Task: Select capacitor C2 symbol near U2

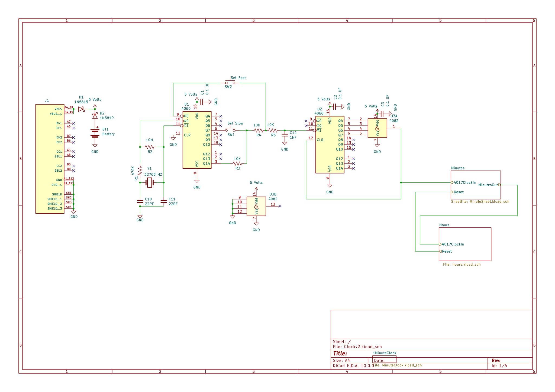Action: point(334,107)
